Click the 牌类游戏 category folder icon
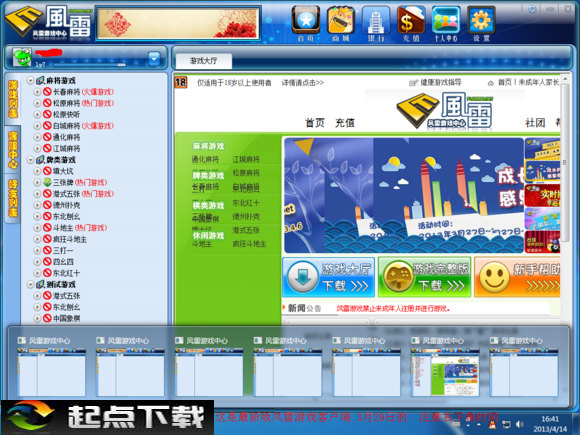The image size is (580, 435). 40,160
